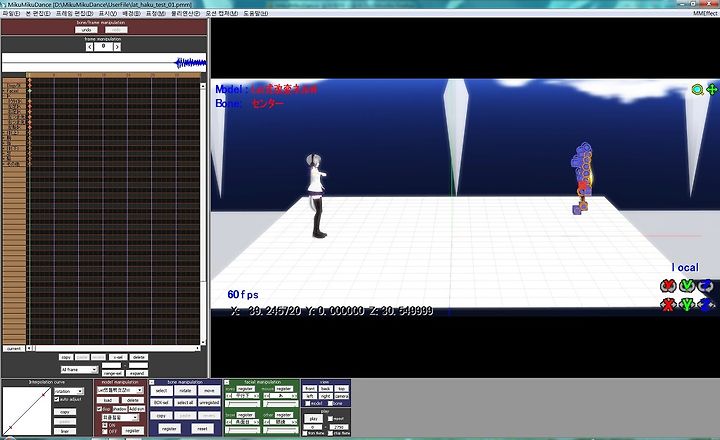Click the red local X rotation handle icon
This screenshot has height=440, width=720.
(668, 286)
